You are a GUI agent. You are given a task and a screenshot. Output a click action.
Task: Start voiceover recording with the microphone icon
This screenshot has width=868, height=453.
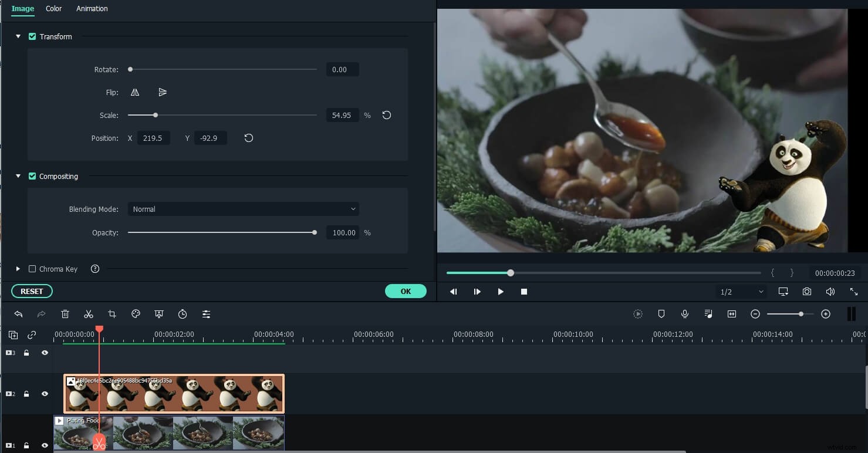[x=685, y=314]
